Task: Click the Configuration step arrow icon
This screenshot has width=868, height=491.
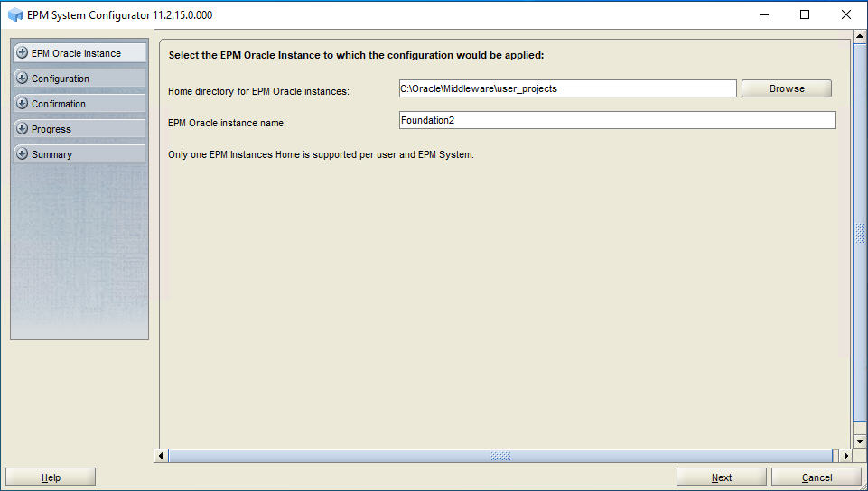Action: click(23, 79)
